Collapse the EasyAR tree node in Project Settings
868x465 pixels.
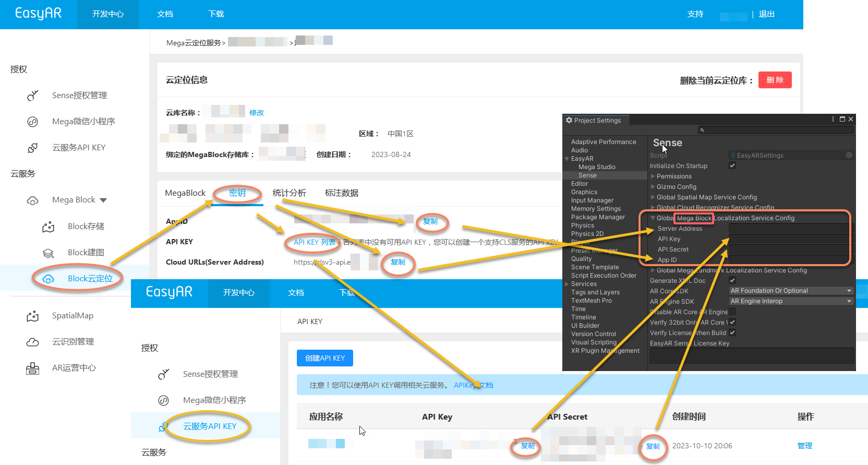pos(567,159)
